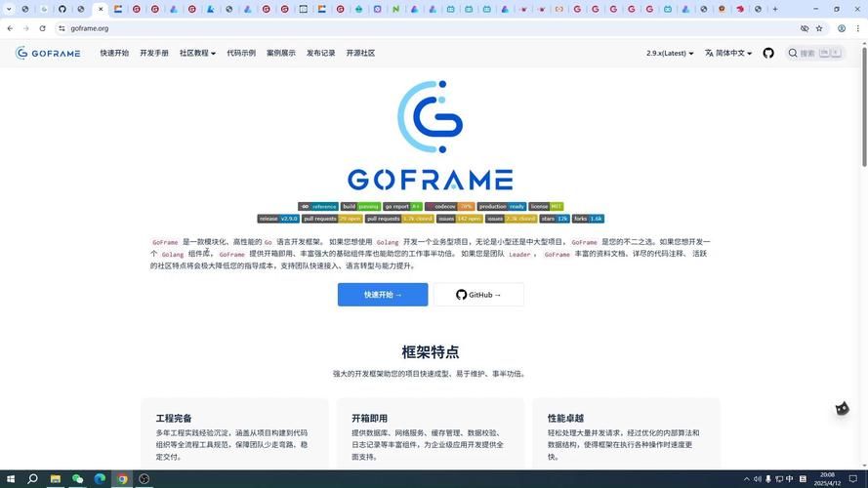
Task: Click the issues closed badge
Action: click(x=512, y=219)
